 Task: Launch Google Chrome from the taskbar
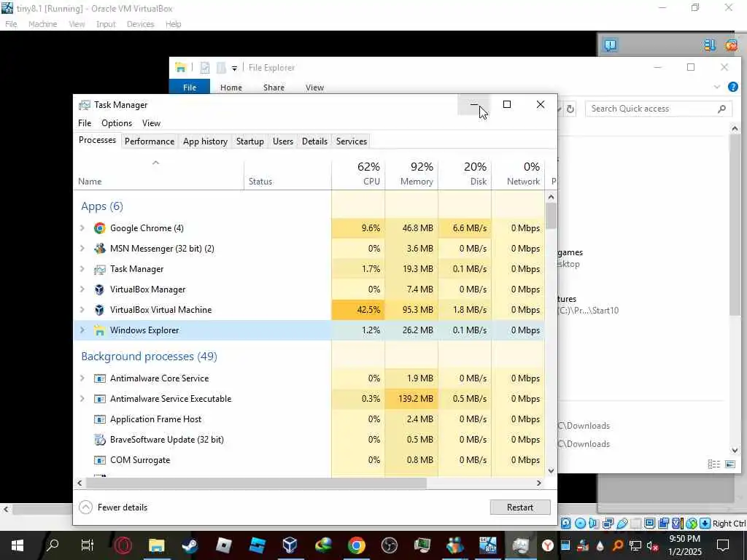(x=356, y=545)
